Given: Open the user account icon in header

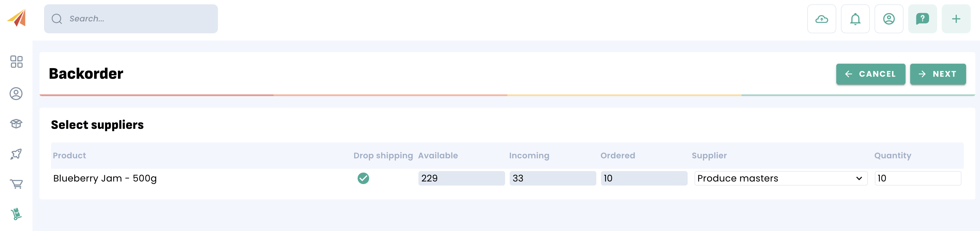Looking at the screenshot, I should pos(889,19).
